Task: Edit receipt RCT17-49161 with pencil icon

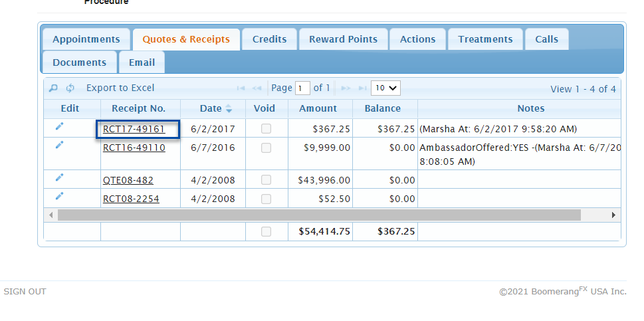Action: (60, 126)
